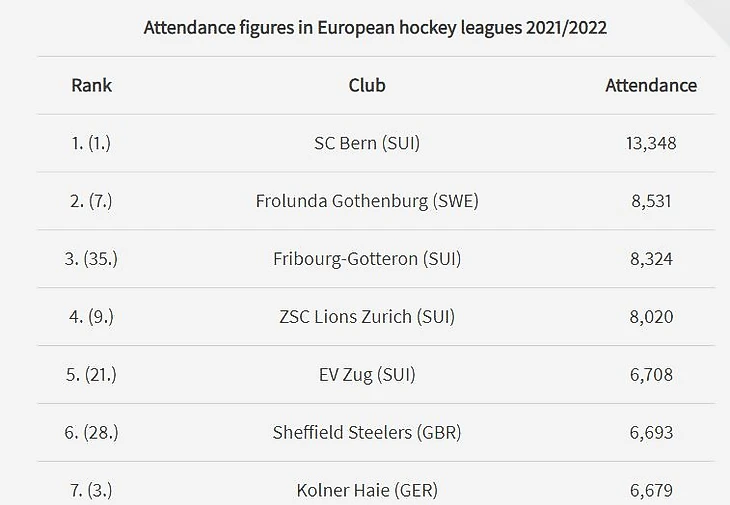This screenshot has width=730, height=505.
Task: Click the attendance value 8,020
Action: pos(651,317)
